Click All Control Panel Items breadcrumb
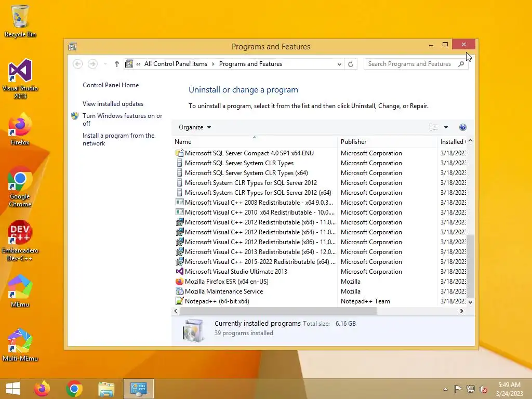 tap(176, 64)
